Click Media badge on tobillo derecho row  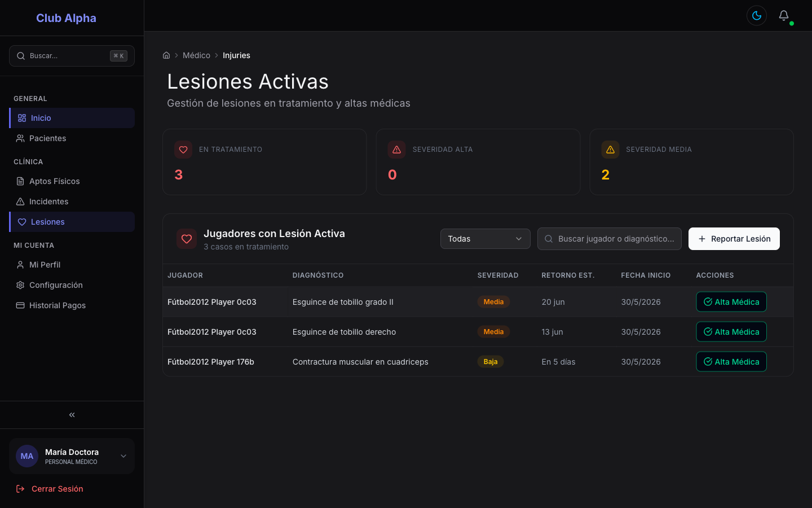pyautogui.click(x=493, y=332)
